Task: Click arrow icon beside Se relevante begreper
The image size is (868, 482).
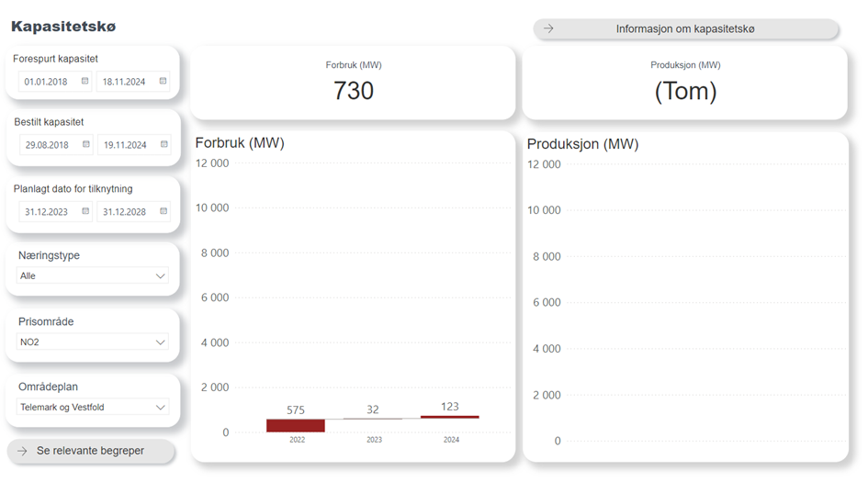Action: click(23, 451)
